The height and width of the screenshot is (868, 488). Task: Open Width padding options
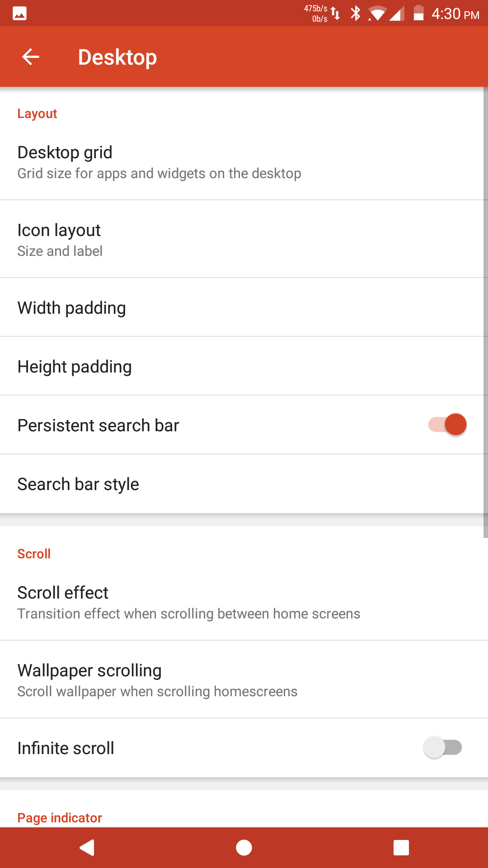tap(244, 307)
